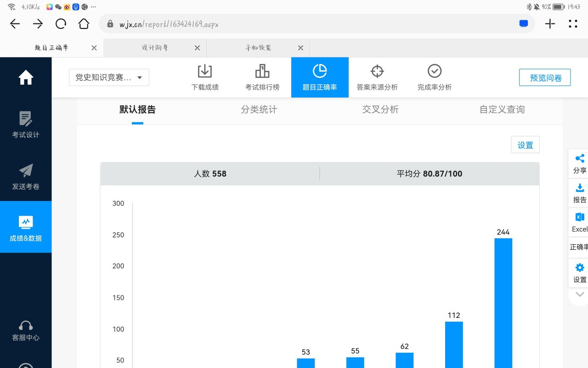Image resolution: width=588 pixels, height=368 pixels.
Task: Open 完成率分析 checkmark icon
Action: click(x=434, y=72)
